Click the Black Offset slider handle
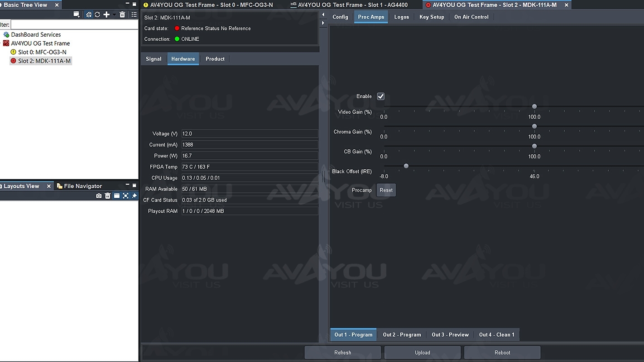 tap(406, 166)
